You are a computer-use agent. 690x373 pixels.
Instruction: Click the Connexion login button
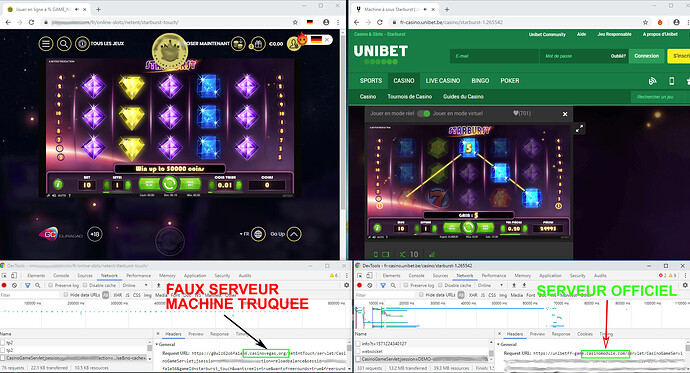646,56
